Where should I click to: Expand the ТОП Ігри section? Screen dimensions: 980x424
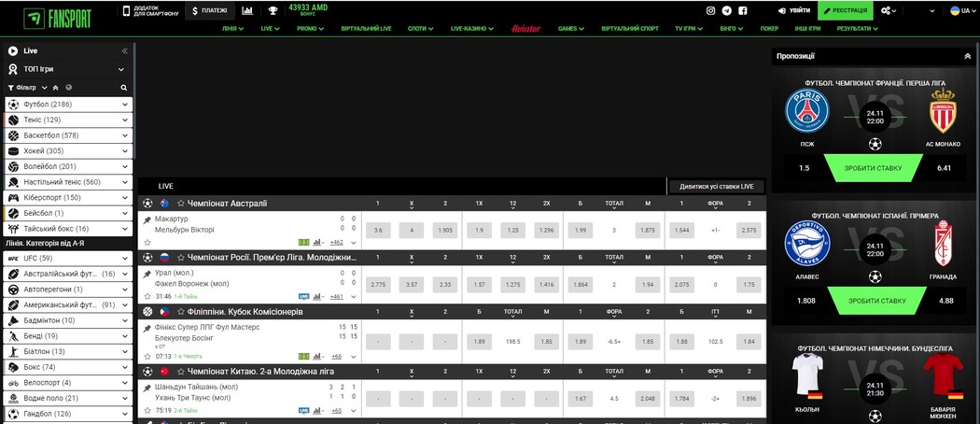click(121, 69)
